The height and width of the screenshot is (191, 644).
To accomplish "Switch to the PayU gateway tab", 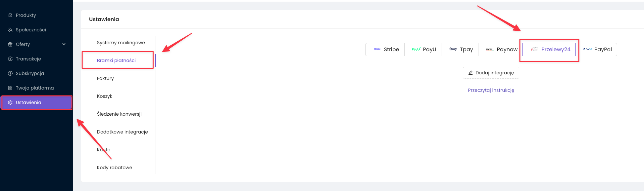I will [423, 50].
